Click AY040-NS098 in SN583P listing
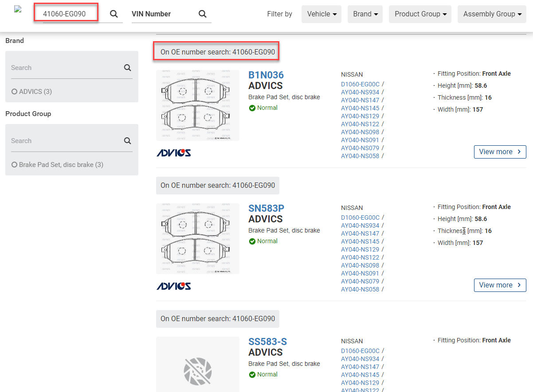 click(361, 265)
